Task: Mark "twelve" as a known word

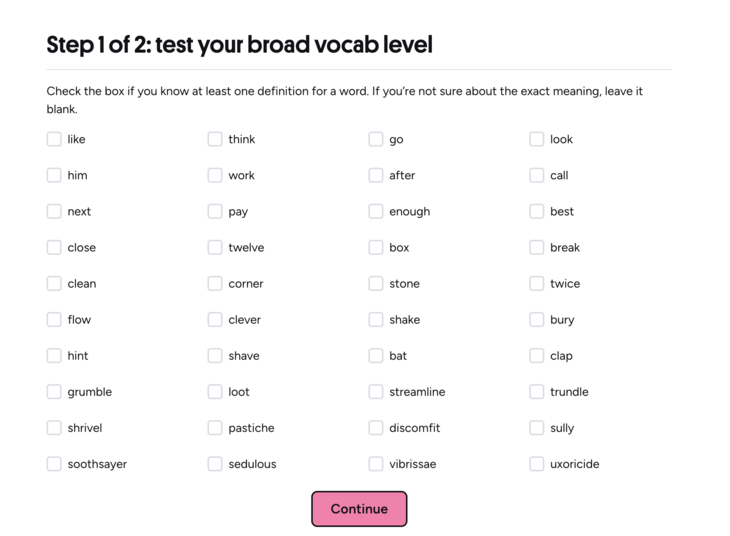Action: coord(215,247)
